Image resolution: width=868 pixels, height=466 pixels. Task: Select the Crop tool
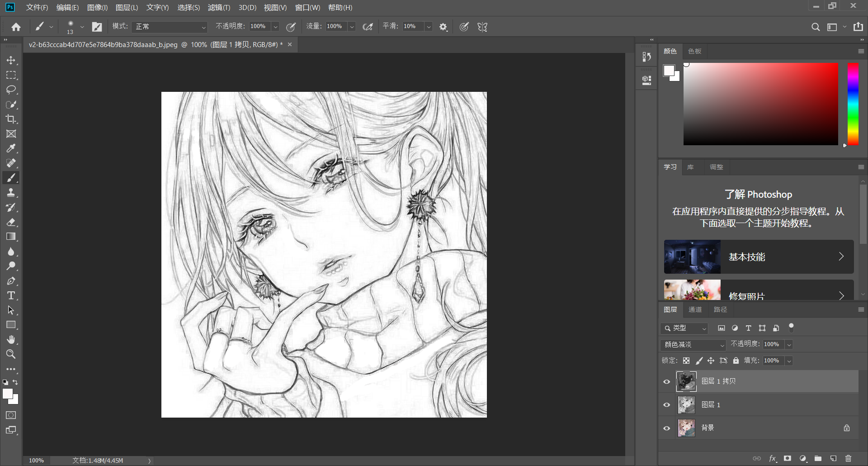point(11,119)
